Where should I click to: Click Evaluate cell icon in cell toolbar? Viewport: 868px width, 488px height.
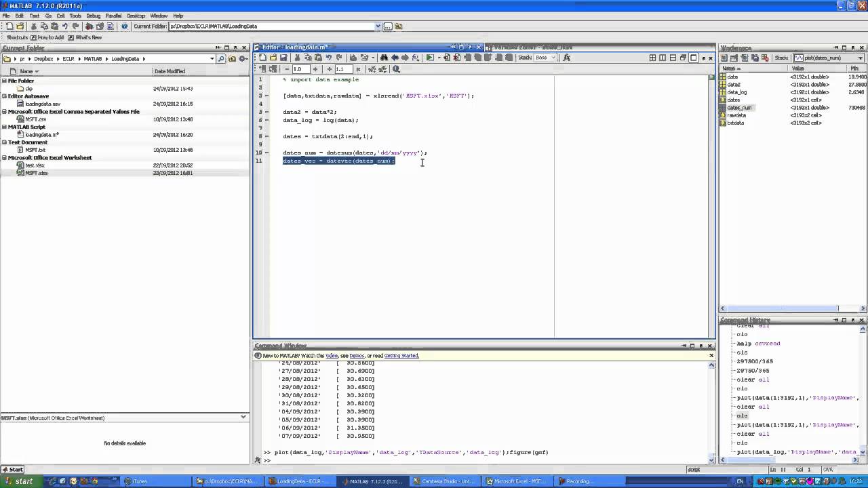click(264, 69)
